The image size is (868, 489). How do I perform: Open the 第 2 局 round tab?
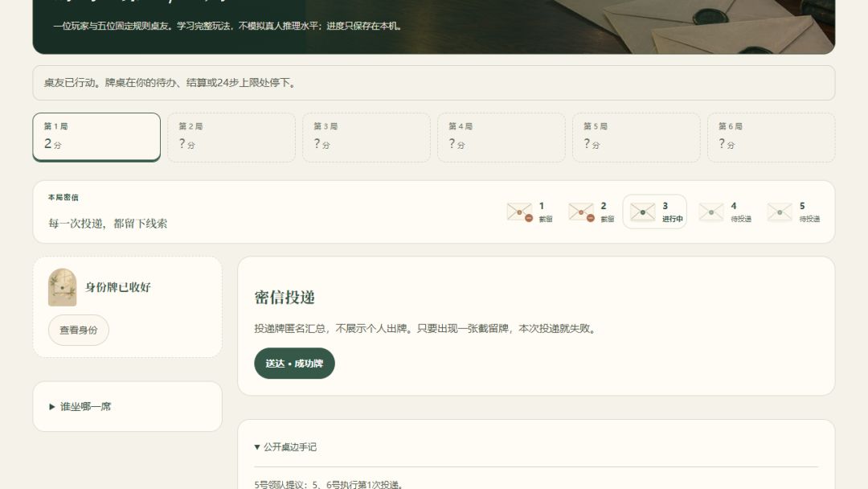(x=231, y=137)
